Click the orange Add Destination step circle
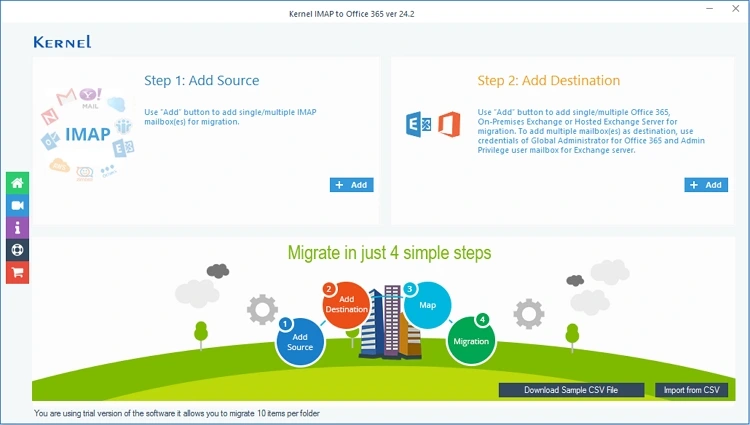 [x=346, y=305]
